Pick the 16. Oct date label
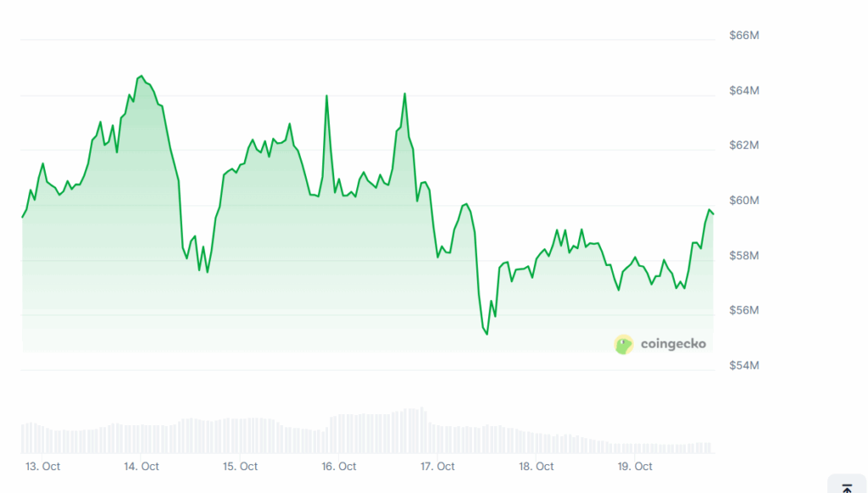The height and width of the screenshot is (493, 868). point(339,466)
